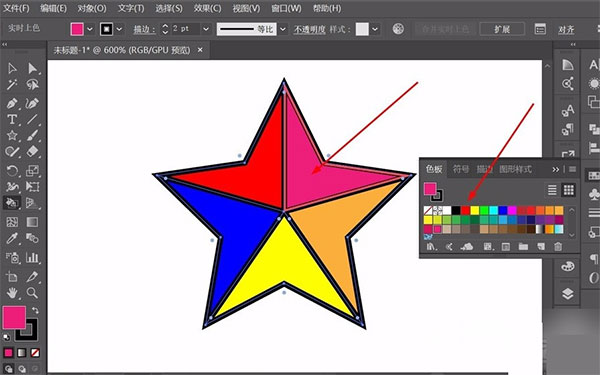Screen dimensions: 600x375
Task: Select the Blend tool
Action: click(33, 238)
